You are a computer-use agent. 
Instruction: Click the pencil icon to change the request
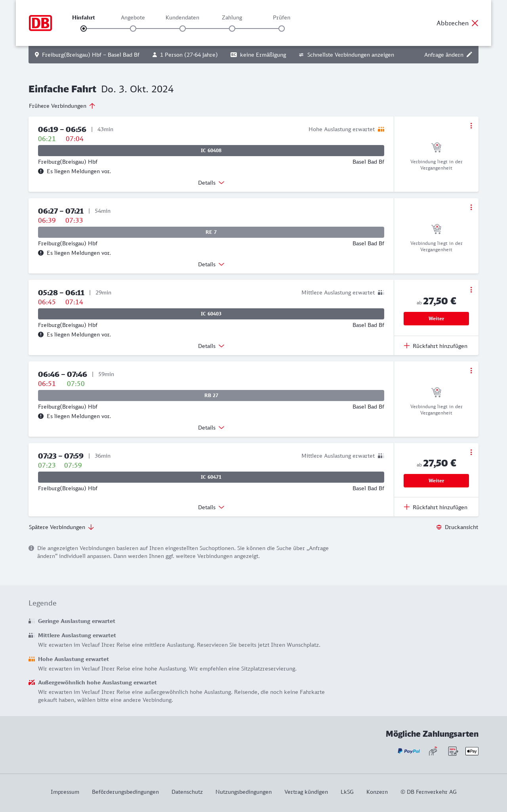[x=469, y=55]
